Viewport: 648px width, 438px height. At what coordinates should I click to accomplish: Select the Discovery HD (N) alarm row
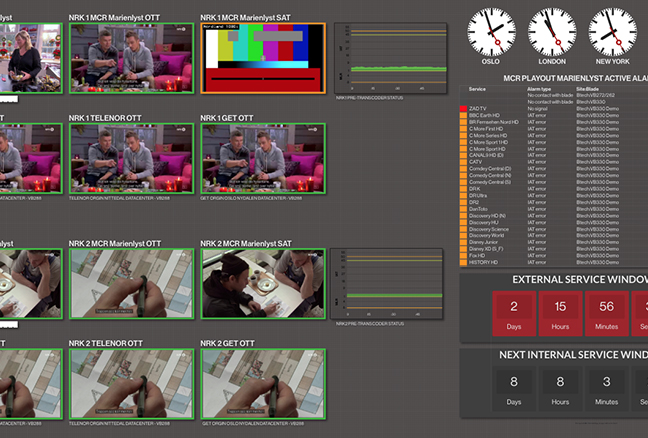(x=554, y=215)
